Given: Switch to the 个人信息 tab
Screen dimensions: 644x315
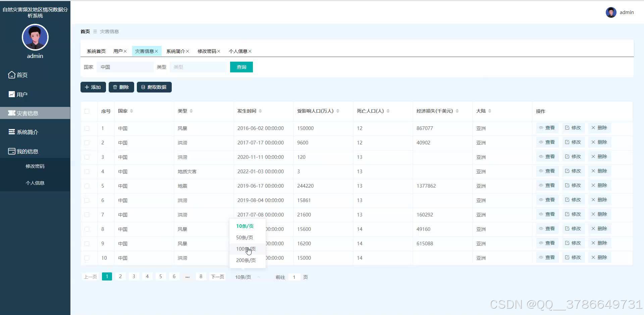Looking at the screenshot, I should point(238,51).
